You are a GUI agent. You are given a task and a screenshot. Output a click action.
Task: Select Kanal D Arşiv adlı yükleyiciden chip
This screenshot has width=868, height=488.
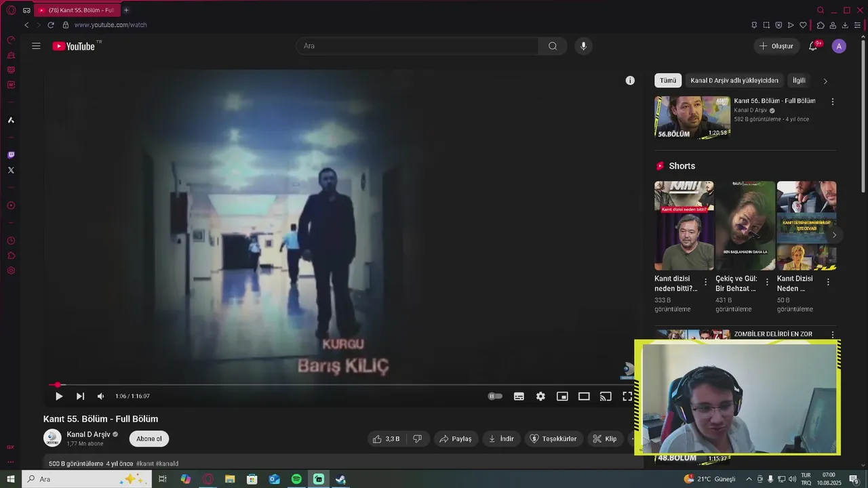point(734,80)
